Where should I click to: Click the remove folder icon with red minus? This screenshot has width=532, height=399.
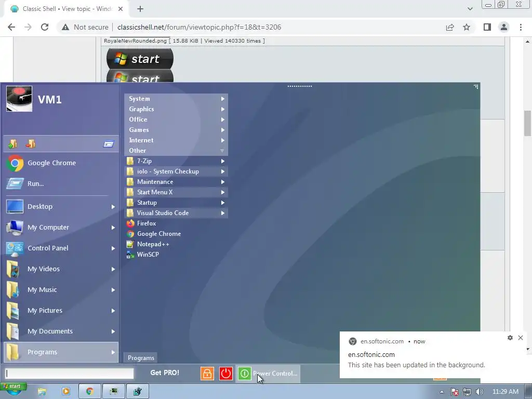click(31, 144)
